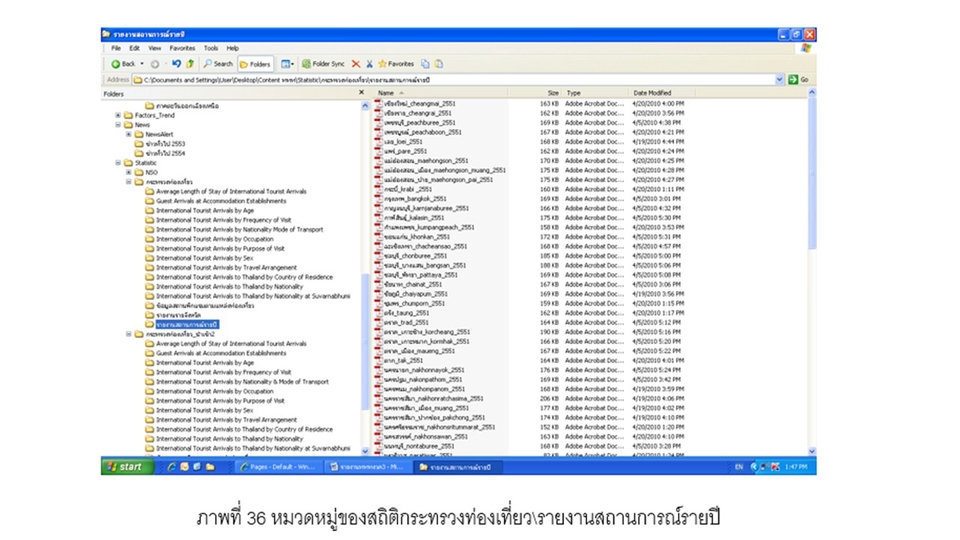This screenshot has height=540, width=960.
Task: Click PDF icon of nakhonnayok_2551
Action: pos(378,370)
